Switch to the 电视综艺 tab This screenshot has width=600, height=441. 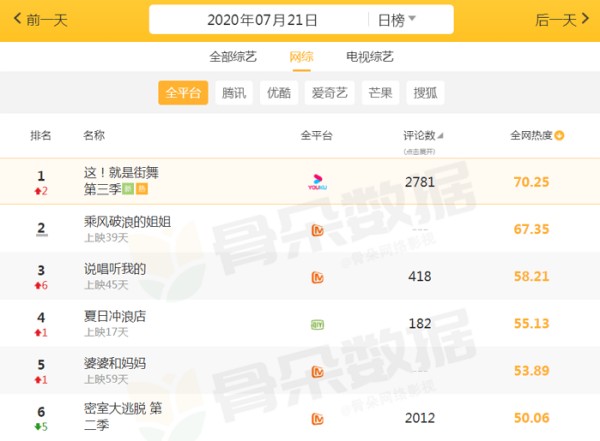[x=370, y=57]
